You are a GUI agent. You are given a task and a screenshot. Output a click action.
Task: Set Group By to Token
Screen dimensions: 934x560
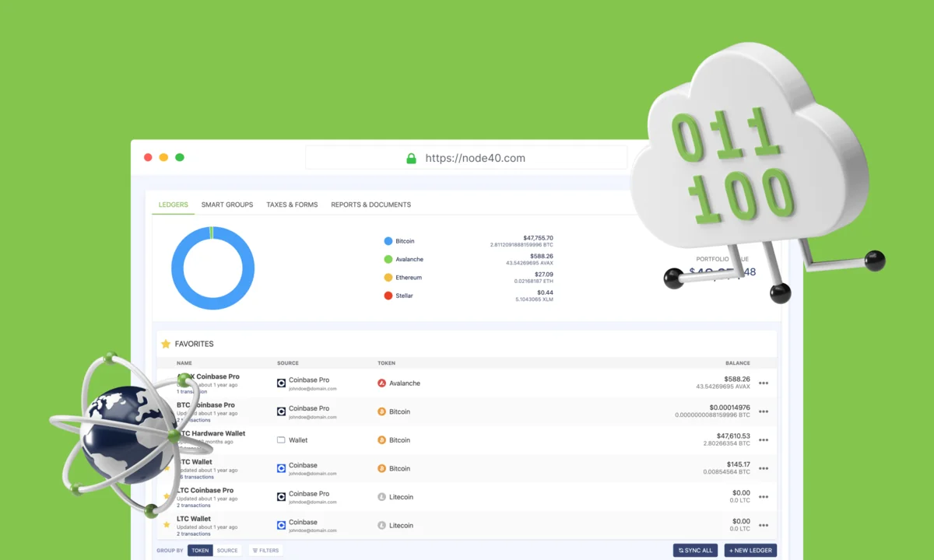(x=200, y=551)
